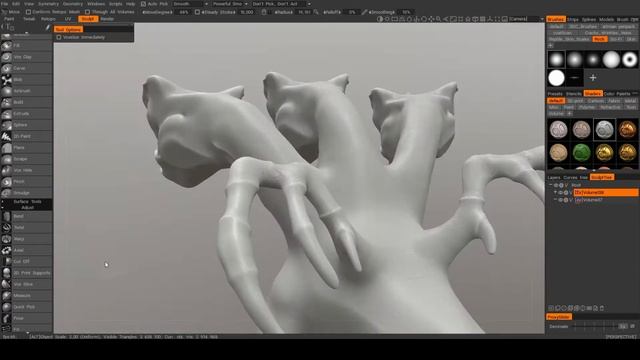
Task: Pick the copper shader sphere thumbnail
Action: [627, 130]
